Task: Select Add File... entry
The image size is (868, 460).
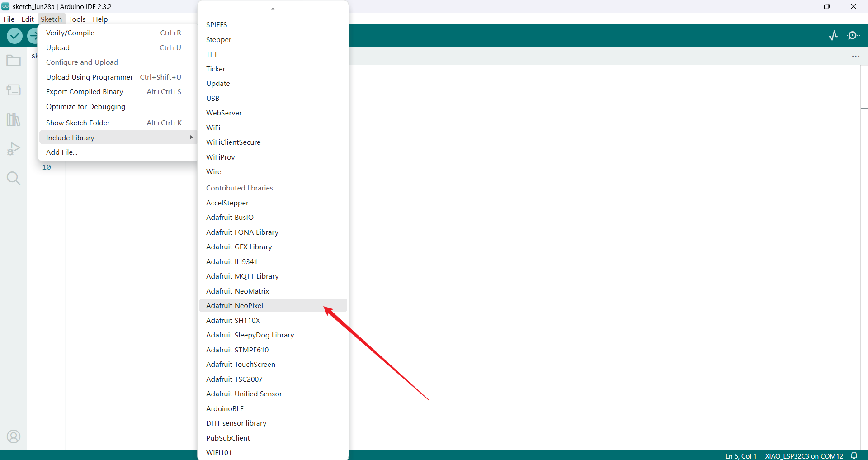Action: click(118, 152)
